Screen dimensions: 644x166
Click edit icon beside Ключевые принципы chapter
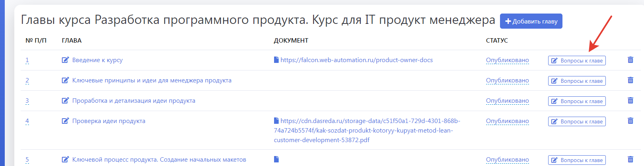click(x=65, y=80)
